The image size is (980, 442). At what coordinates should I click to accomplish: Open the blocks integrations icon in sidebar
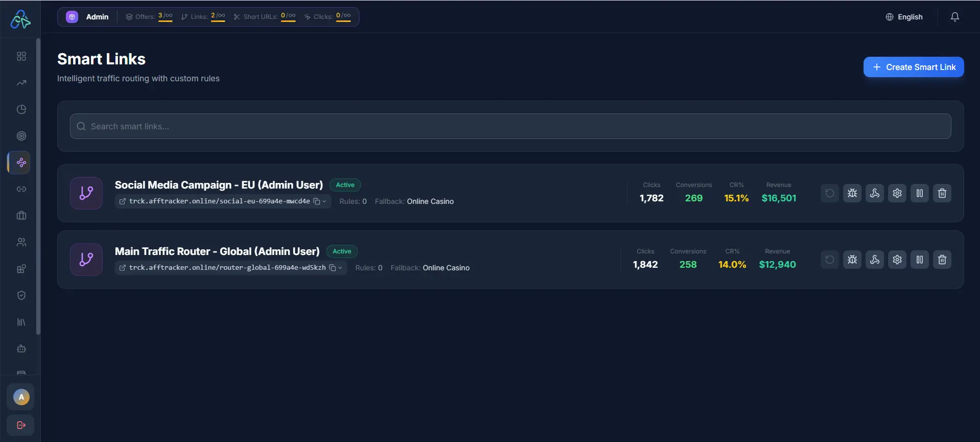pos(21,269)
